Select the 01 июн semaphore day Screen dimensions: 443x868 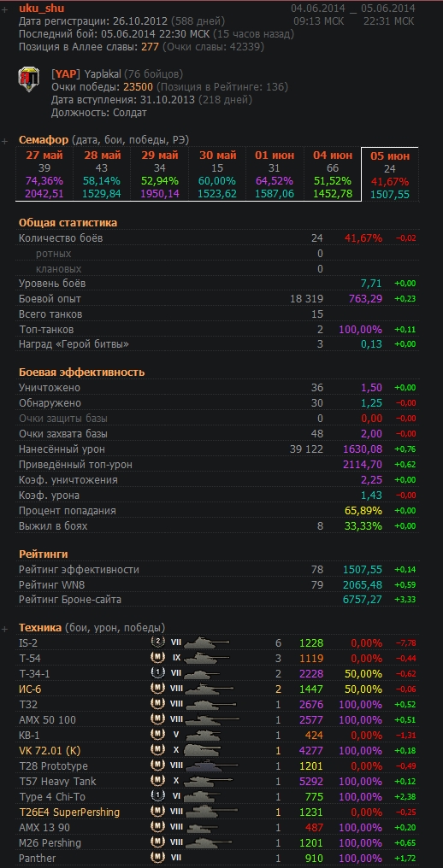pyautogui.click(x=275, y=174)
